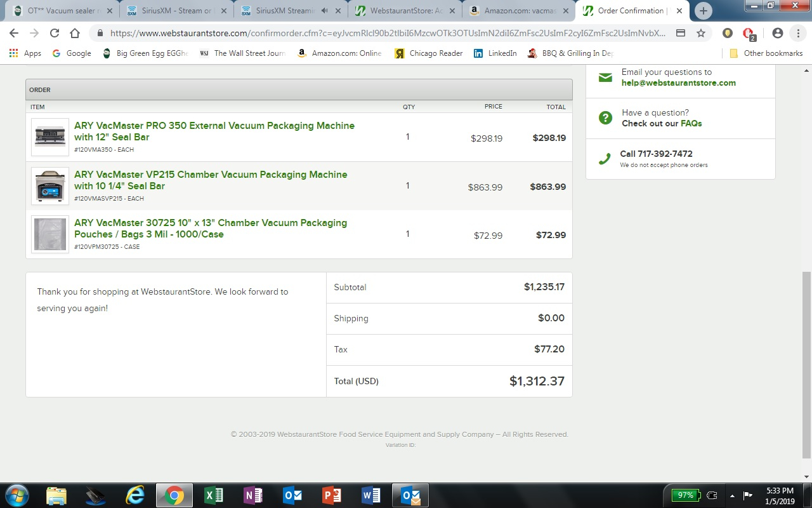Open Excel from the taskbar
This screenshot has width=812, height=508.
(x=214, y=495)
